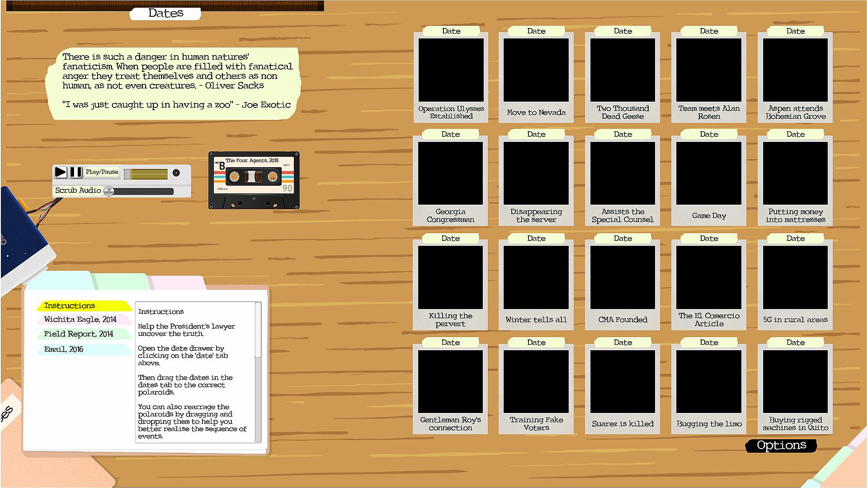Viewport: 868px width, 488px height.
Task: Click the Date label above CMA Founded
Action: (x=623, y=239)
